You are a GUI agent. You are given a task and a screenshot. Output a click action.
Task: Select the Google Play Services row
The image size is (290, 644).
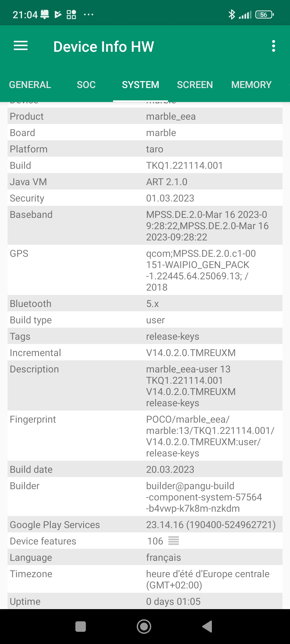pyautogui.click(x=145, y=525)
